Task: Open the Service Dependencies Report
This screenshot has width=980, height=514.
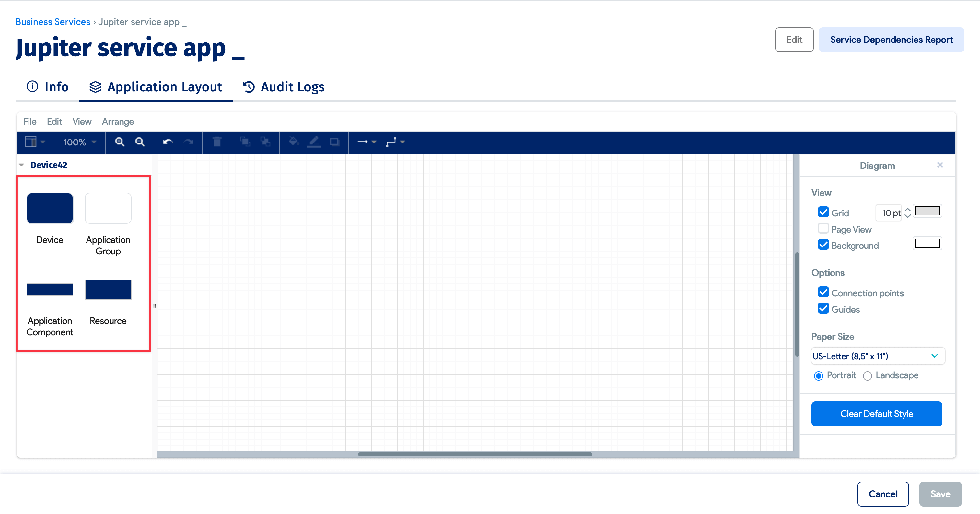Action: [x=891, y=40]
